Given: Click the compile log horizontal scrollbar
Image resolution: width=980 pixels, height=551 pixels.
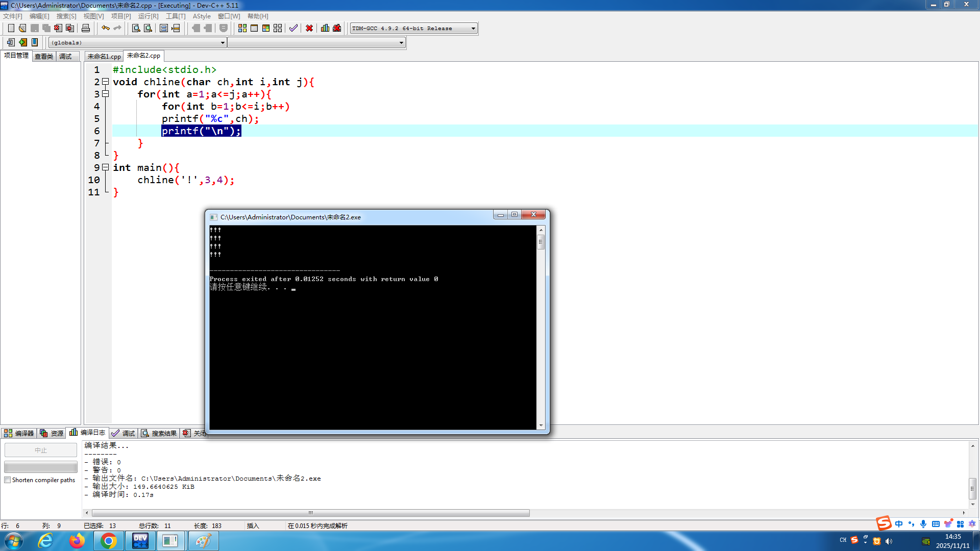Looking at the screenshot, I should click(310, 513).
